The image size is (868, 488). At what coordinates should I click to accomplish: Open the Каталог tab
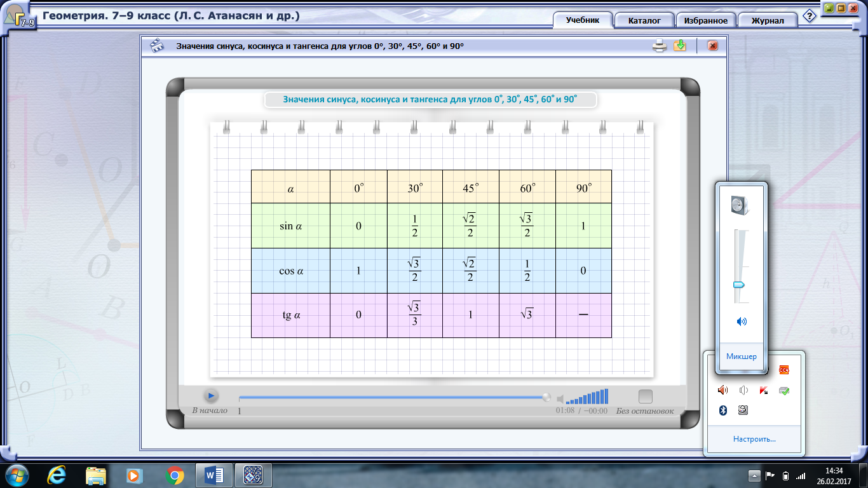(644, 20)
